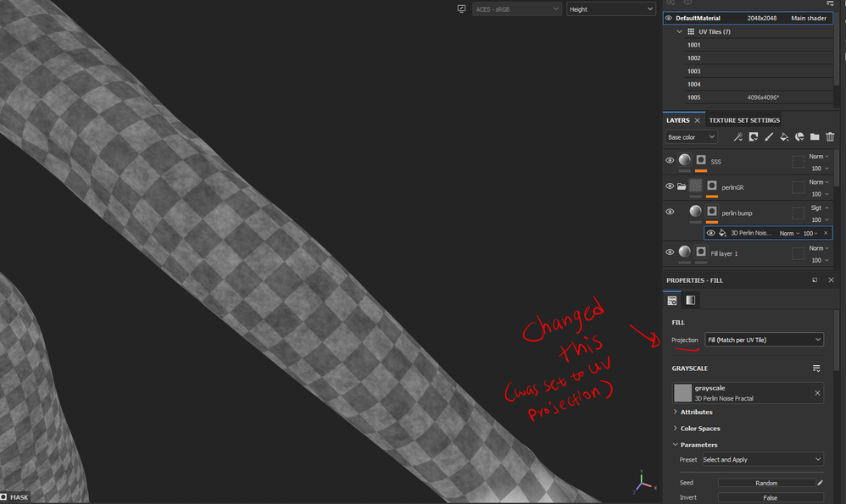Hide Fill layer 1

coord(670,252)
